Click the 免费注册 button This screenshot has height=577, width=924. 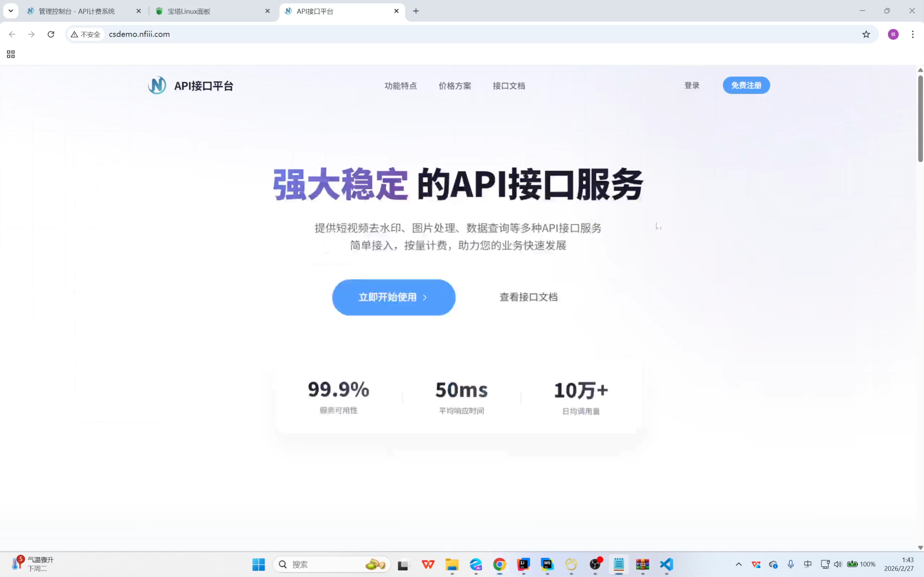[x=746, y=86]
